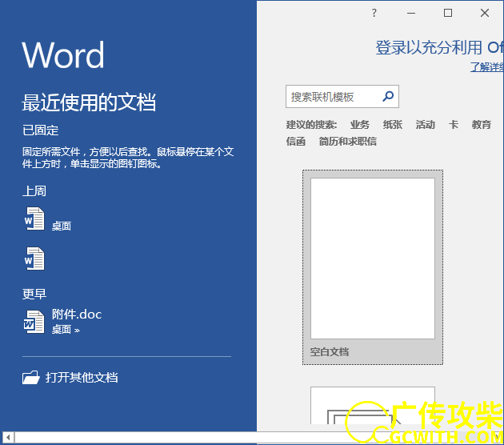
Task: Select the 信函 suggested search
Action: coord(296,141)
